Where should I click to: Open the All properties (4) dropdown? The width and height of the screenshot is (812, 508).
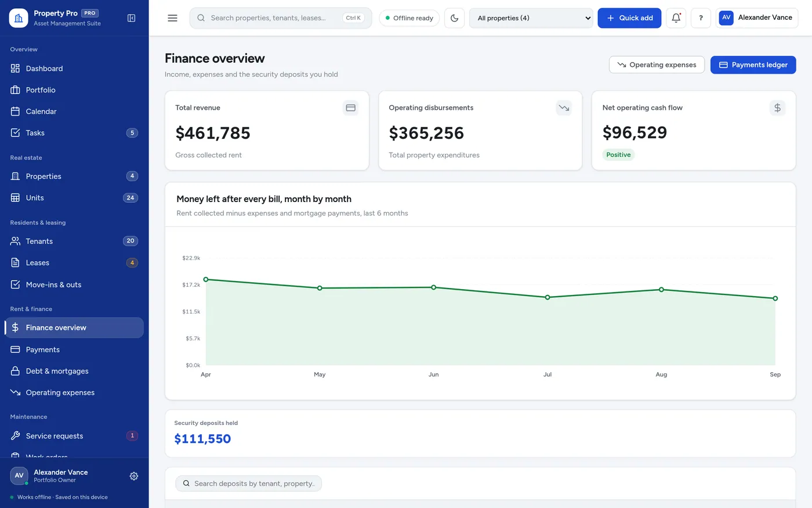[x=531, y=18]
